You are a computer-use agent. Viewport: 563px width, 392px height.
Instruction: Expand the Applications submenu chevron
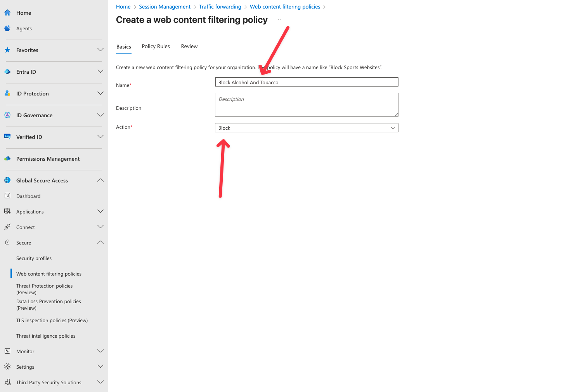[100, 212]
